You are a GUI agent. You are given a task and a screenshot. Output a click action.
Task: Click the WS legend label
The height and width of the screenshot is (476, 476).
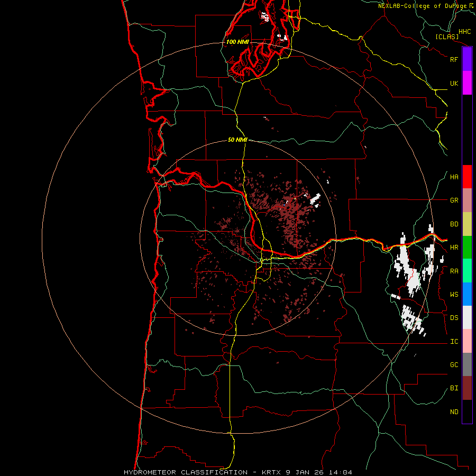tap(454, 294)
